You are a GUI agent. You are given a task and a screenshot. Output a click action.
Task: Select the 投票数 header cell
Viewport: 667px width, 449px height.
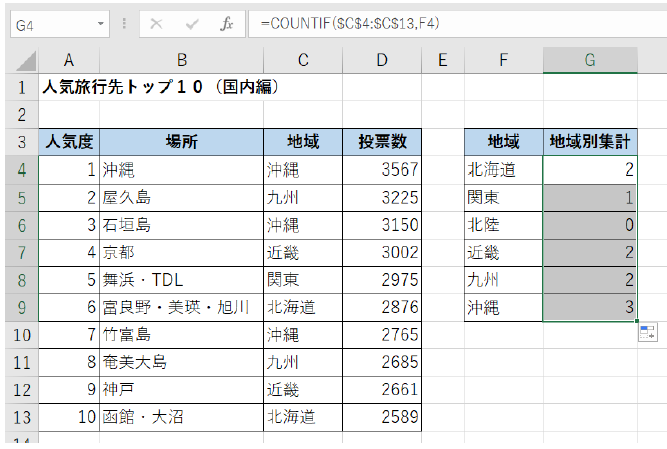click(382, 142)
